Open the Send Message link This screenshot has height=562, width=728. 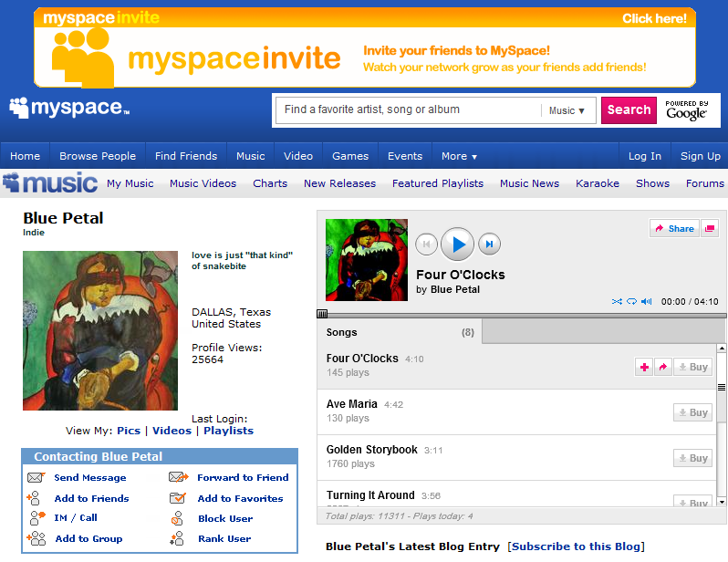[x=90, y=477]
